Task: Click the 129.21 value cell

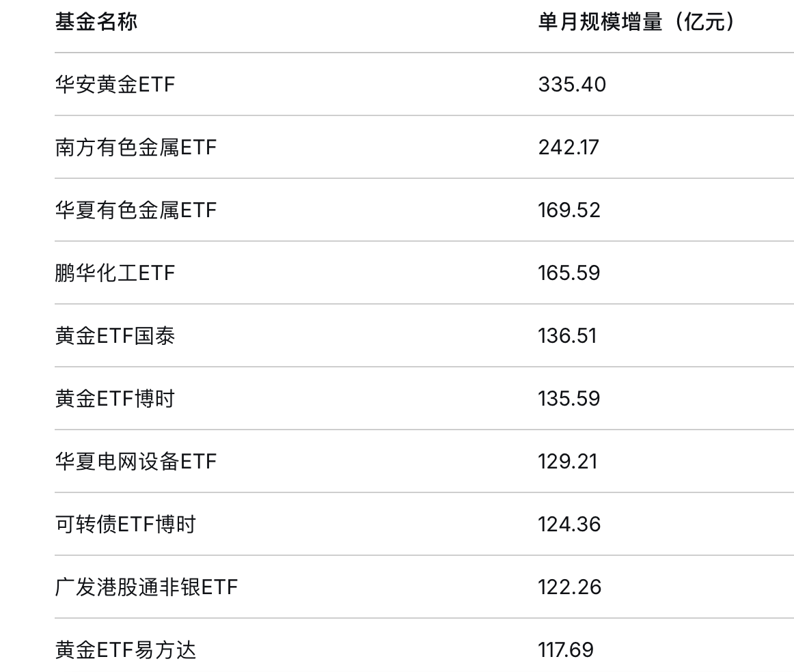Action: pos(567,462)
